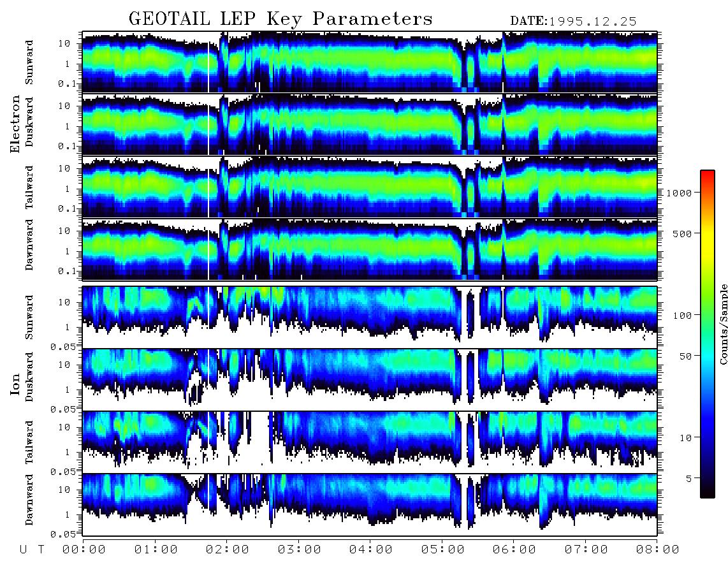Image resolution: width=728 pixels, height=561 pixels.
Task: Click the '0.05' energy tick of Ion Sunward
Action: click(63, 347)
